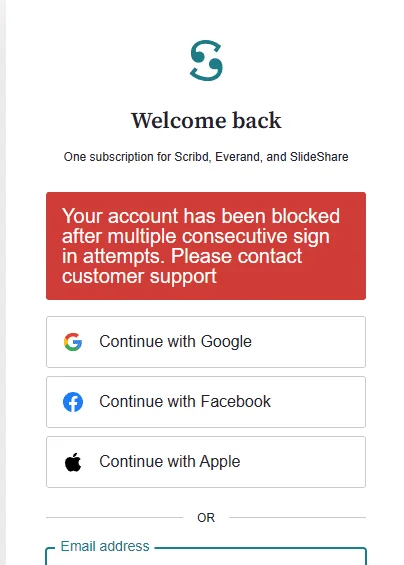Image resolution: width=404 pixels, height=565 pixels.
Task: Click the customer support text in banner
Action: (x=139, y=277)
